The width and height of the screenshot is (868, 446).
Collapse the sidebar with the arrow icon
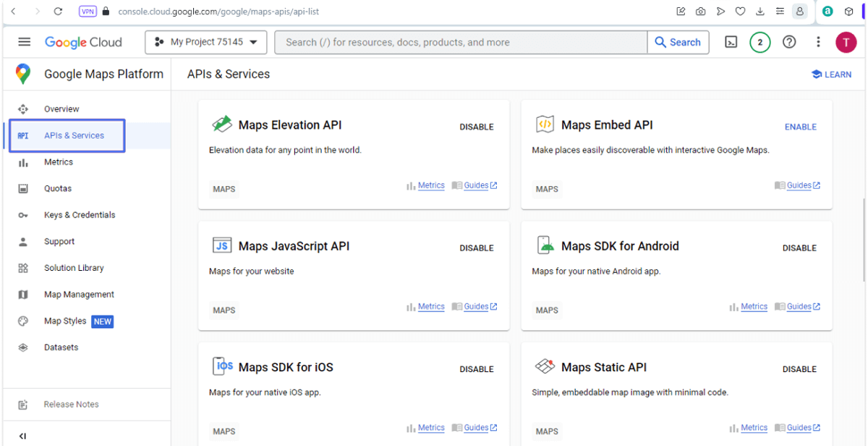[x=22, y=436]
